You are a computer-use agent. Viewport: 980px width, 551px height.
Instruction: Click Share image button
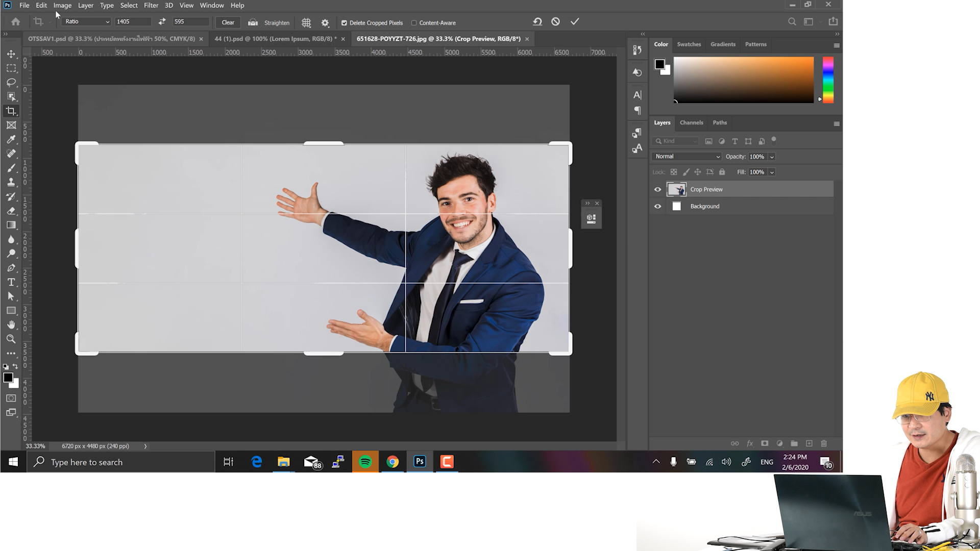[x=833, y=21]
